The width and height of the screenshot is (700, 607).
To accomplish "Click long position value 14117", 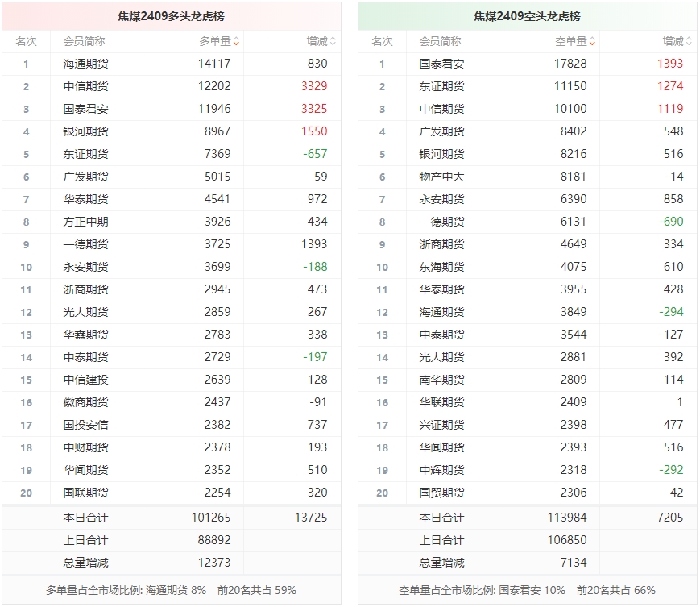I will 214,64.
